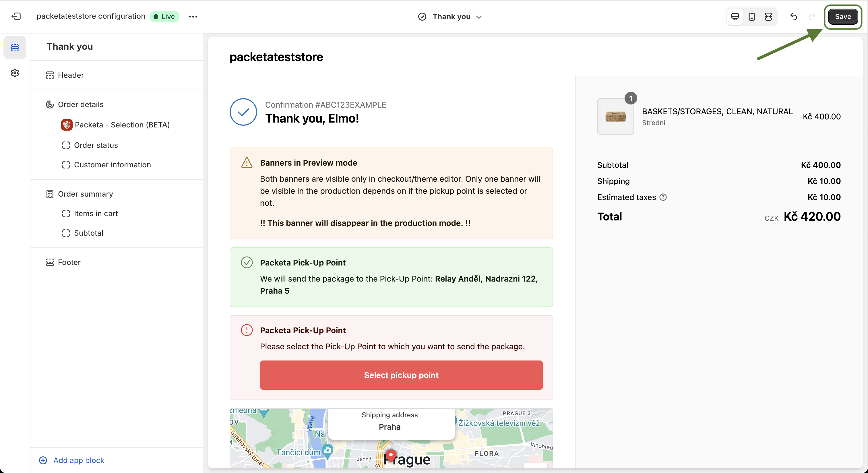
Task: Undo the last change
Action: coord(794,17)
